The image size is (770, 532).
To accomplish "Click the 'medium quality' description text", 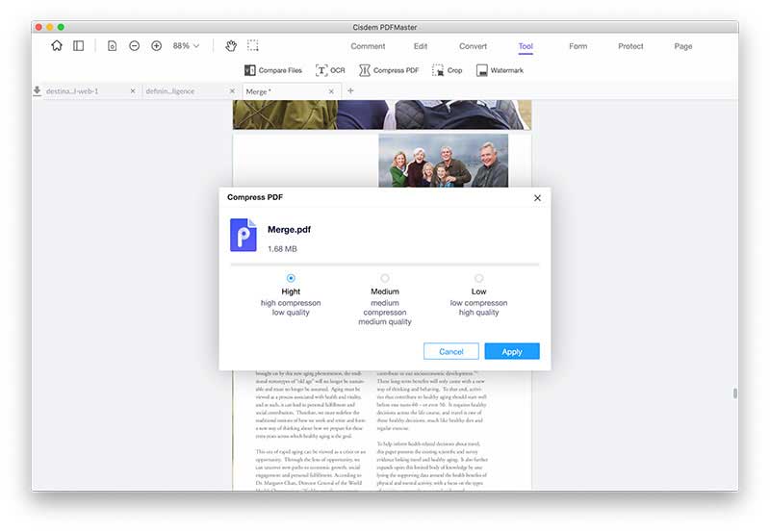I will (385, 322).
